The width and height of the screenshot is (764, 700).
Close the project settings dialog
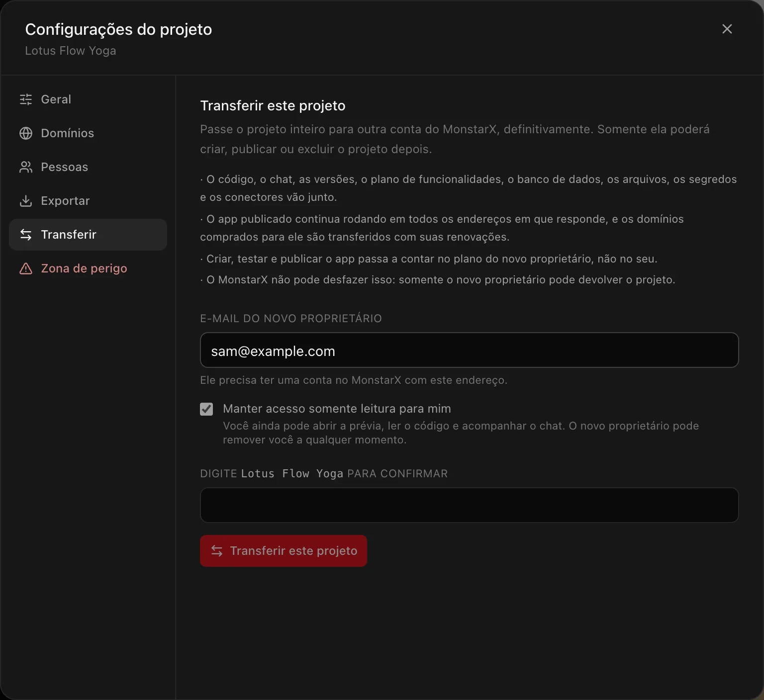(x=727, y=29)
